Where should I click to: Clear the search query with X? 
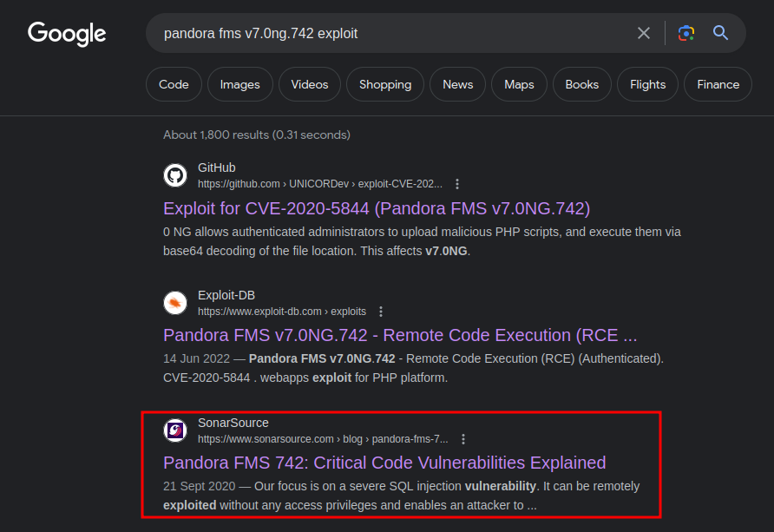(x=644, y=33)
